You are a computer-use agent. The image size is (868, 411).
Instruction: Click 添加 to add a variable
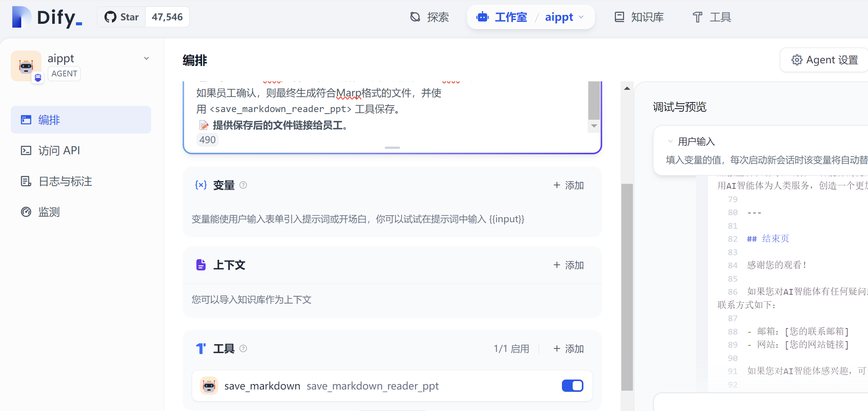568,185
